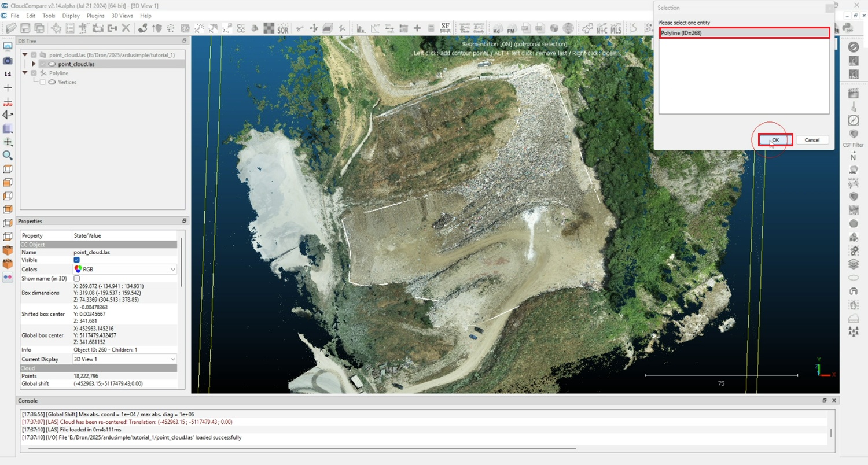The width and height of the screenshot is (868, 465).
Task: Toggle the Visible checkbox in Properties
Action: click(x=76, y=260)
